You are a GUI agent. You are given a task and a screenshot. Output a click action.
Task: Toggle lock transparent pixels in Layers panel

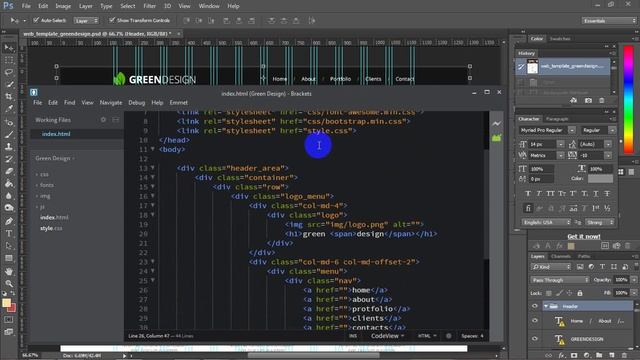[x=549, y=293]
